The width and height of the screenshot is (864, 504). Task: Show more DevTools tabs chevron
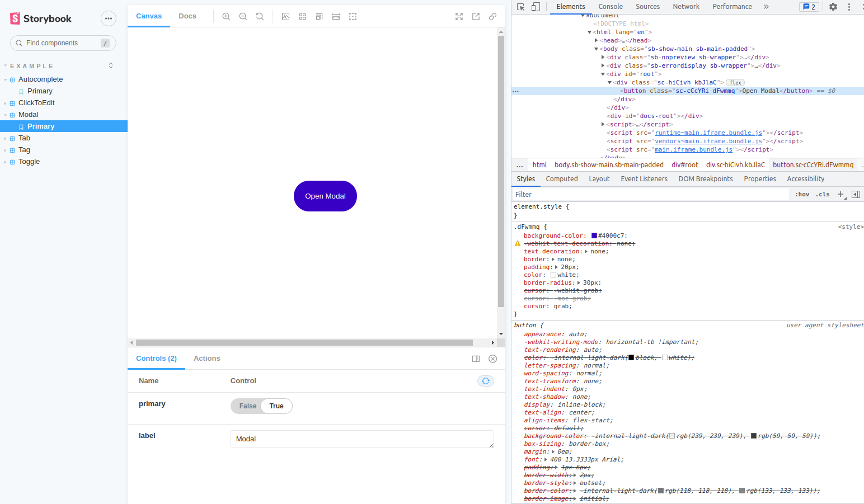766,7
